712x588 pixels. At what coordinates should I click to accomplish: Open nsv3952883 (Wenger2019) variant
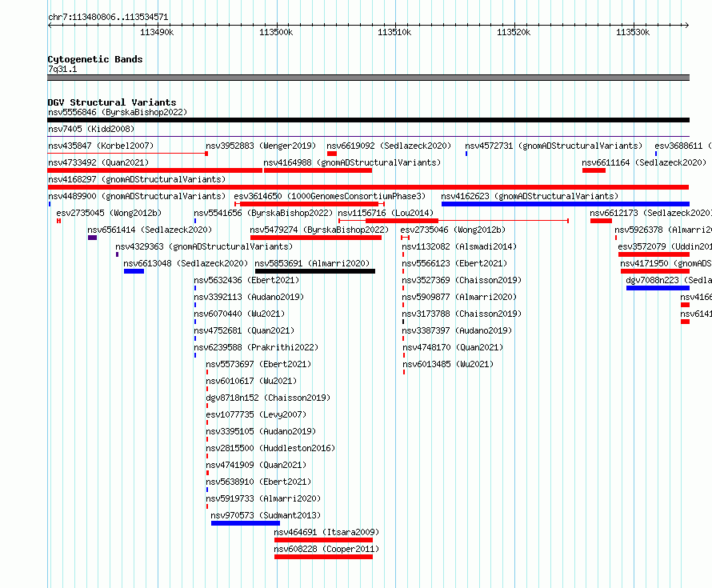[261, 146]
